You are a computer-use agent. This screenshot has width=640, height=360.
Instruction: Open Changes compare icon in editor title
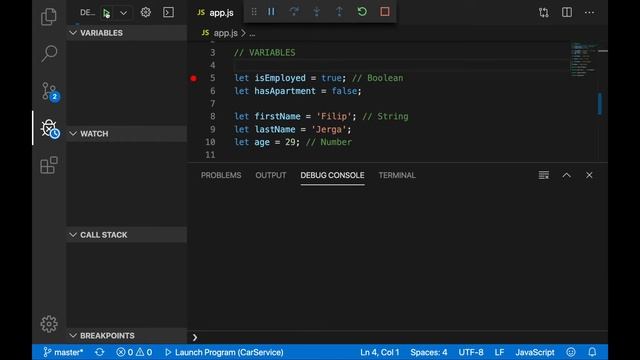click(544, 13)
